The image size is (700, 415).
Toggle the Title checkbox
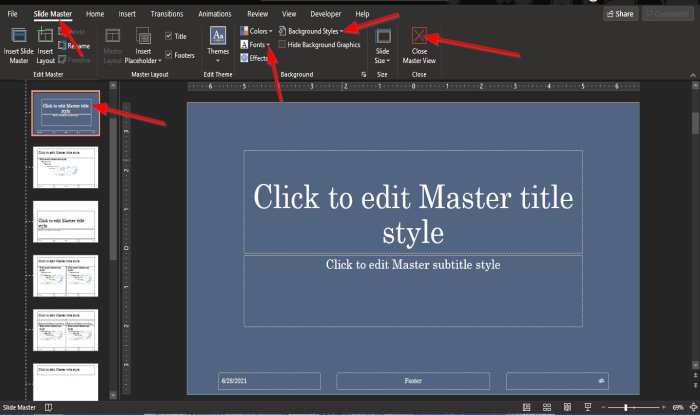(169, 36)
